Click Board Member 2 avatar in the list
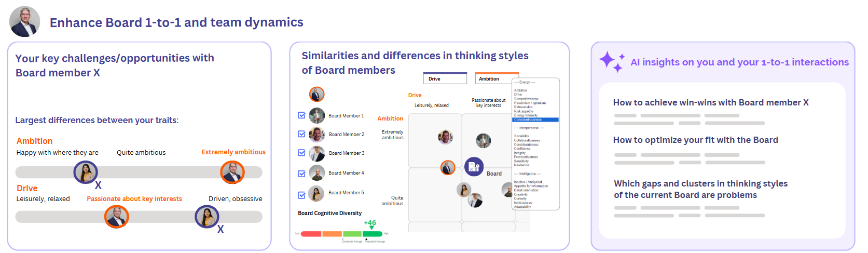The height and width of the screenshot is (253, 868). point(317,135)
